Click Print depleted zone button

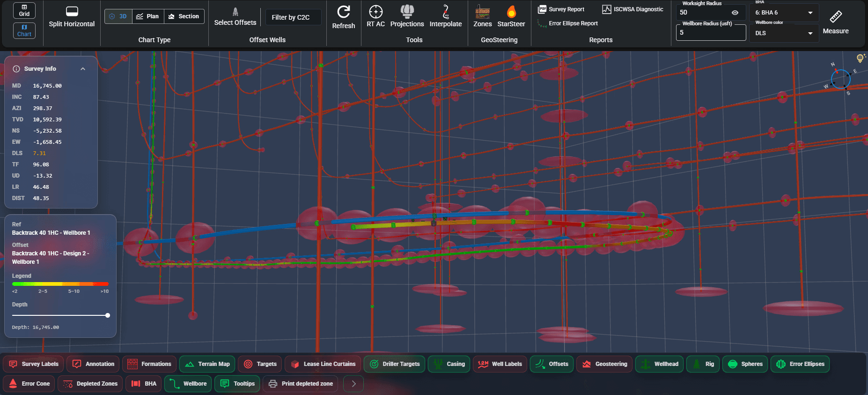301,384
